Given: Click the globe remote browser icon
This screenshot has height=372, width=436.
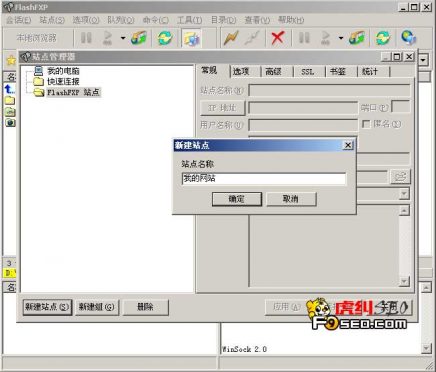Looking at the screenshot, I should click(409, 38).
